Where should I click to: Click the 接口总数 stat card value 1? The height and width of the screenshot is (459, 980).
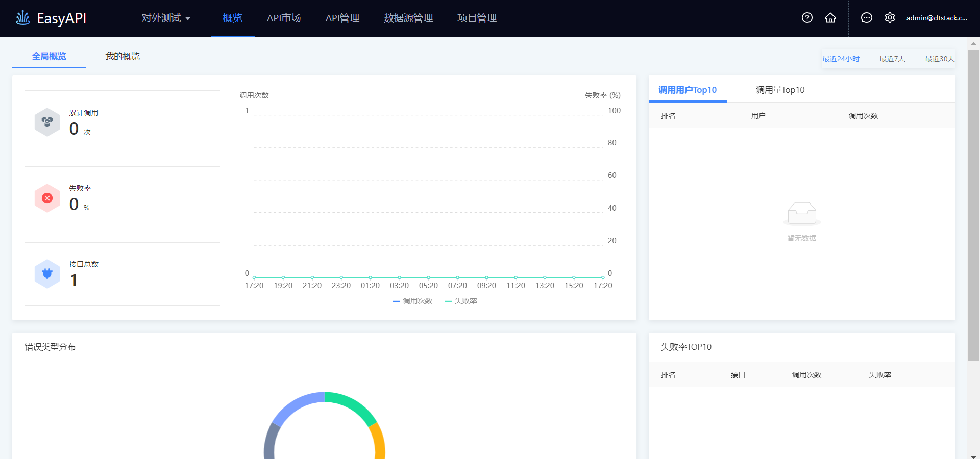(74, 280)
